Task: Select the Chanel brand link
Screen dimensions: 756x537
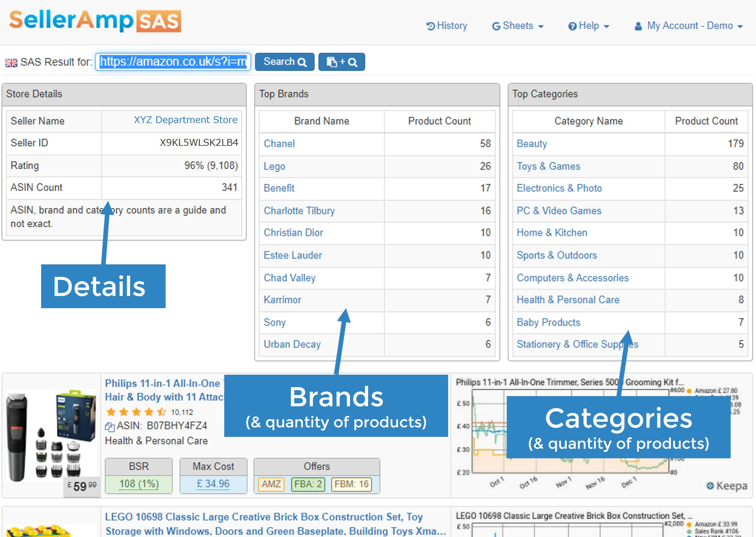Action: (x=279, y=144)
